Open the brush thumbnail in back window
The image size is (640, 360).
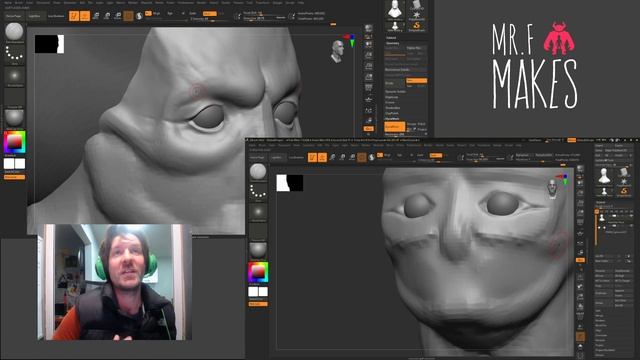coord(14,32)
